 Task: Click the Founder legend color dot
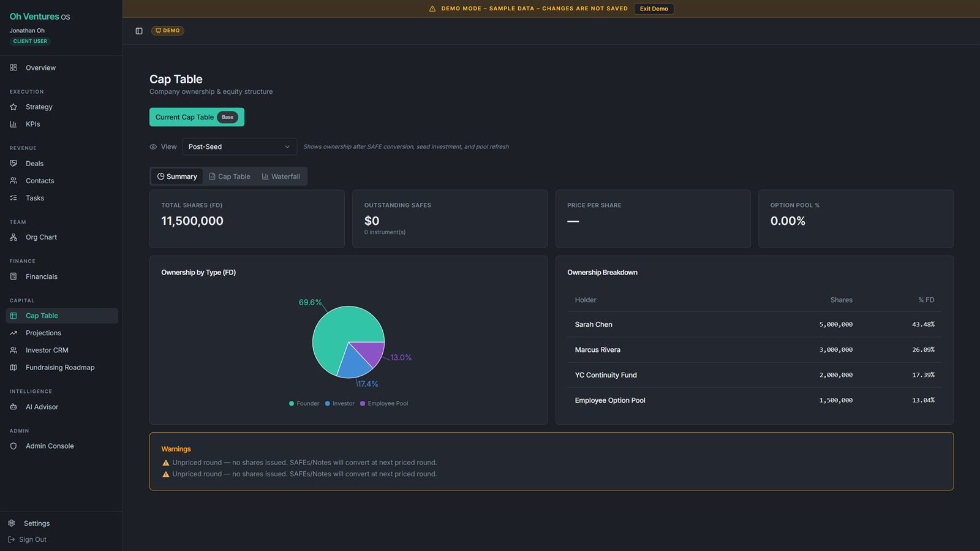pos(292,403)
